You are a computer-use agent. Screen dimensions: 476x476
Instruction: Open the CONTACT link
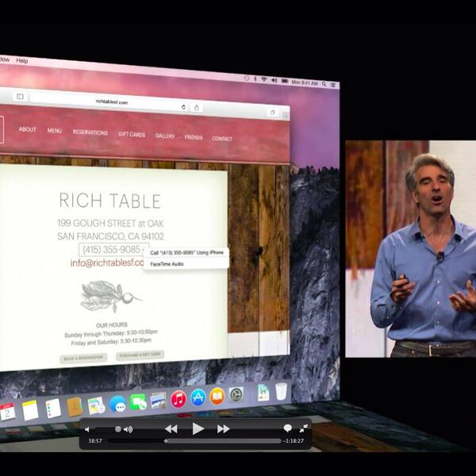pyautogui.click(x=222, y=138)
